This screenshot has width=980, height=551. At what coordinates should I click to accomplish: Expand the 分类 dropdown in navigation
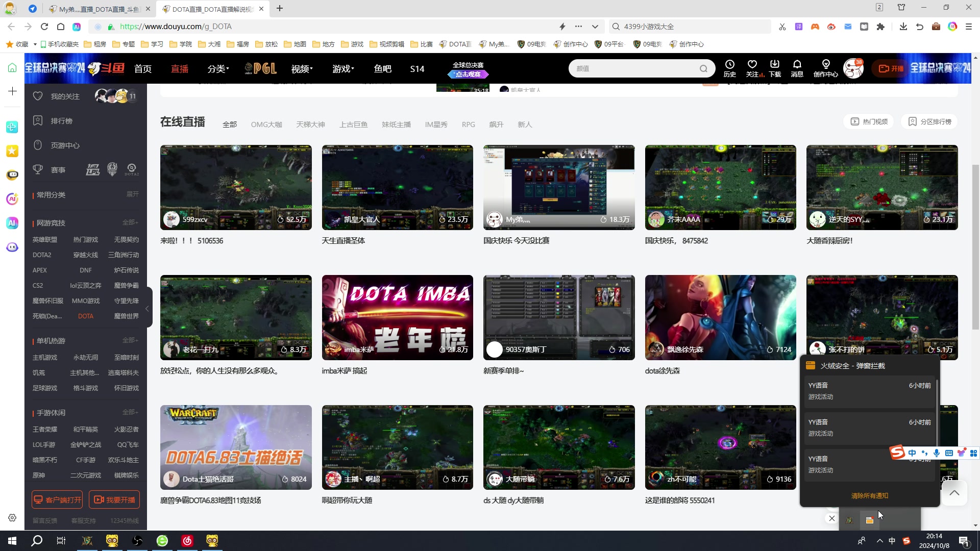(218, 69)
